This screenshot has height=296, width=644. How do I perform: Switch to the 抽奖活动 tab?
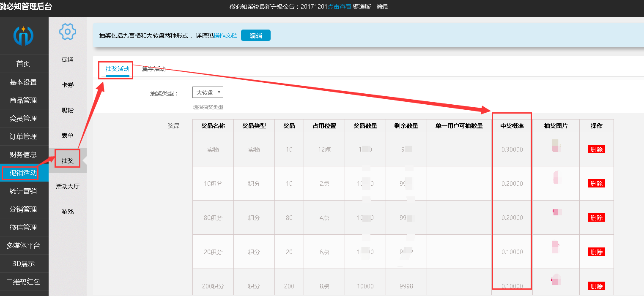[x=117, y=69]
